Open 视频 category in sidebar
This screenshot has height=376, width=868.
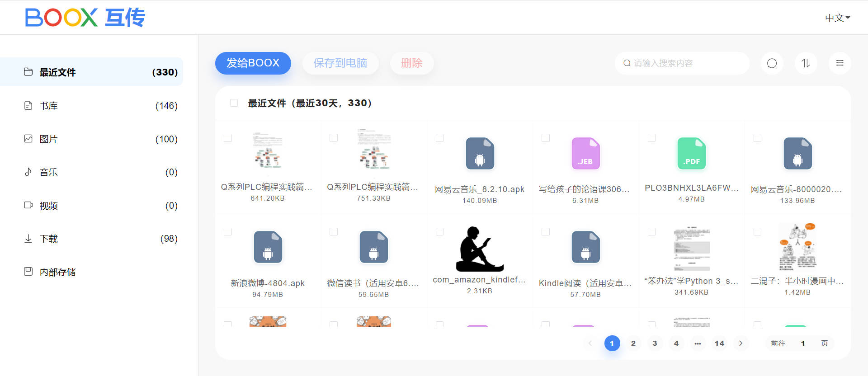point(91,205)
